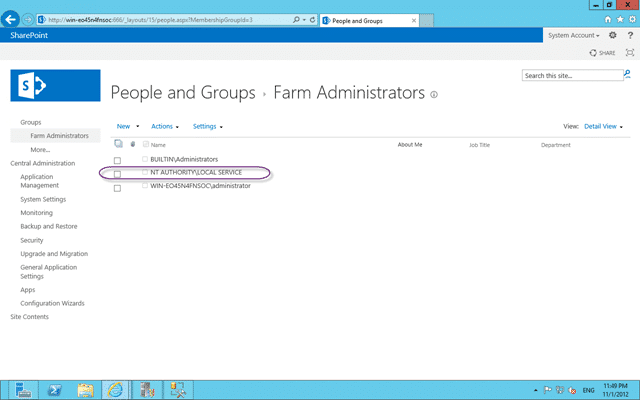Show hidden tray icons arrow
This screenshot has width=640, height=400.
point(536,390)
